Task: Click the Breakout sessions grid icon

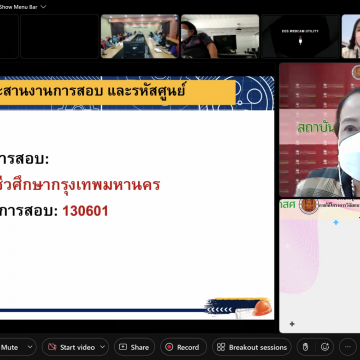Action: (x=221, y=347)
